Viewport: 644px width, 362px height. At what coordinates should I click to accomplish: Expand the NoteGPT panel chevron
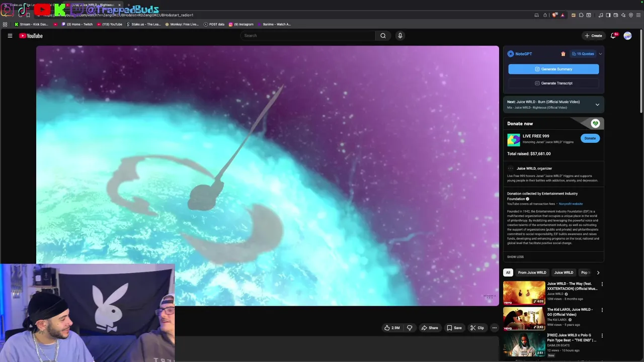pos(600,54)
